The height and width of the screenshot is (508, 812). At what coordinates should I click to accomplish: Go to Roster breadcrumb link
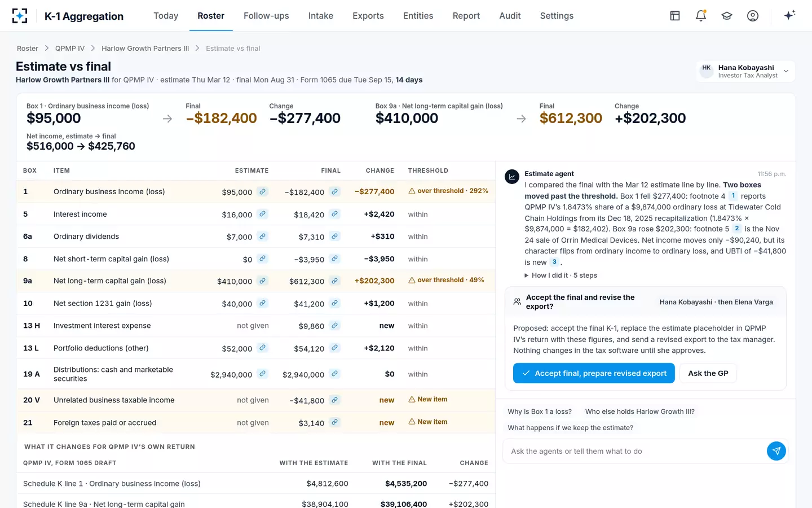[28, 49]
